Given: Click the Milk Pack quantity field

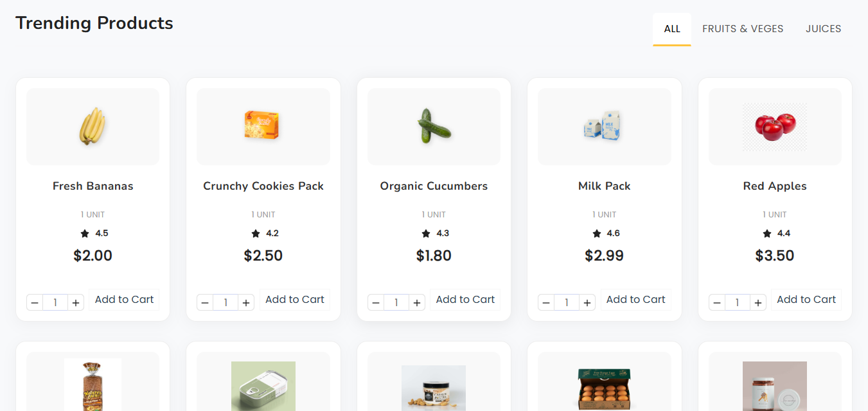Looking at the screenshot, I should 567,302.
